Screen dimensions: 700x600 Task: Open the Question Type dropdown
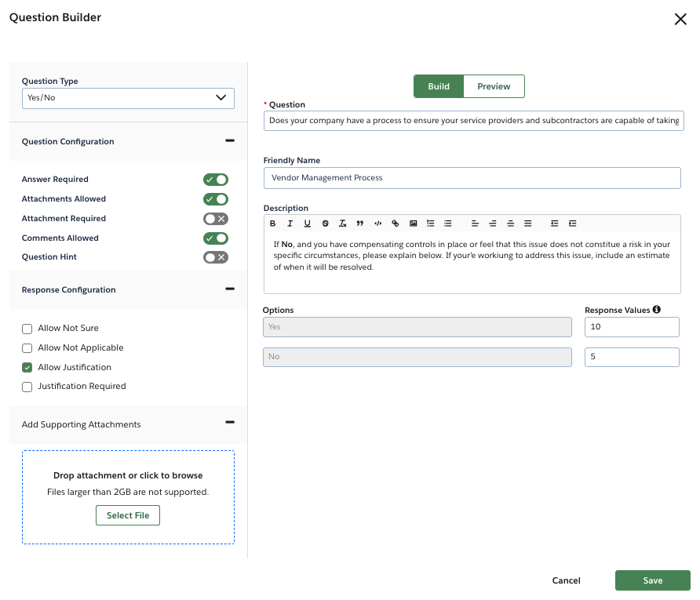pos(128,98)
